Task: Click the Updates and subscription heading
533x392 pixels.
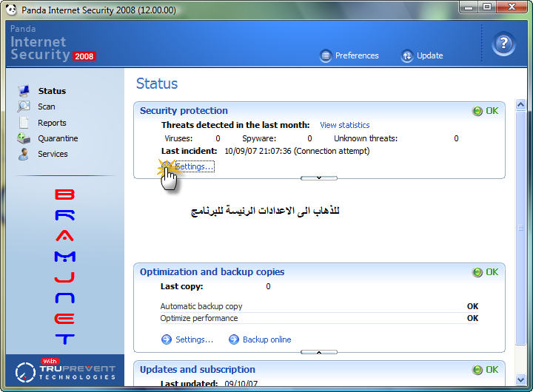Action: pos(198,370)
